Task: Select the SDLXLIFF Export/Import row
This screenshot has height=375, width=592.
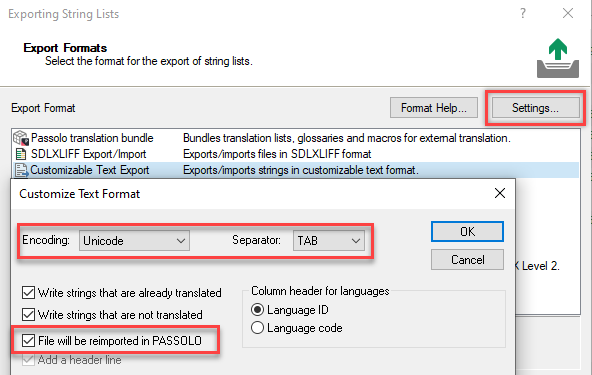Action: [296, 154]
